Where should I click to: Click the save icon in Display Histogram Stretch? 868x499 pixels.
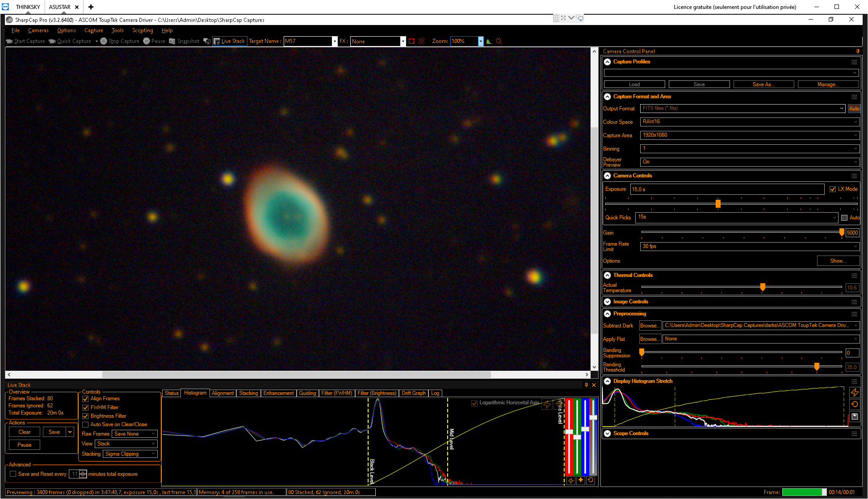tap(855, 416)
